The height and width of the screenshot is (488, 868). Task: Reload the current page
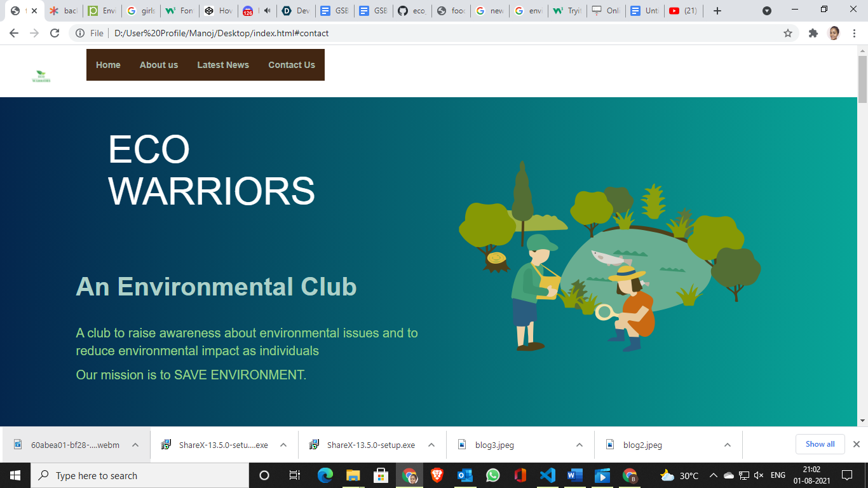(x=55, y=33)
